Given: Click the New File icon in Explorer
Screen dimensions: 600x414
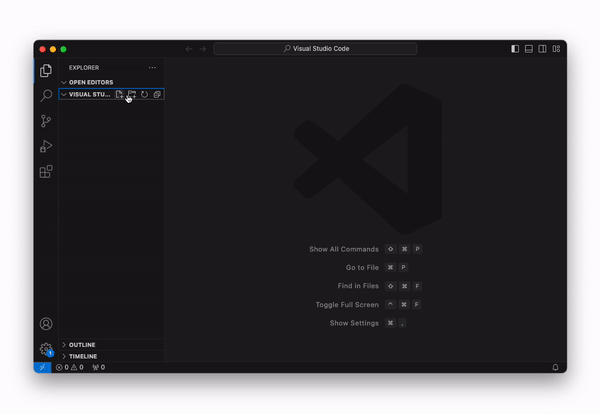Looking at the screenshot, I should point(119,95).
